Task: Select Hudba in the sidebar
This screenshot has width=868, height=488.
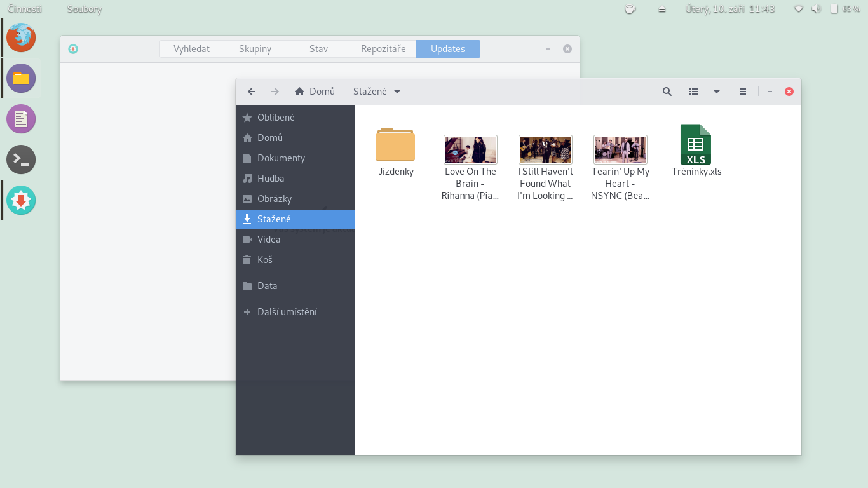Action: [x=271, y=179]
